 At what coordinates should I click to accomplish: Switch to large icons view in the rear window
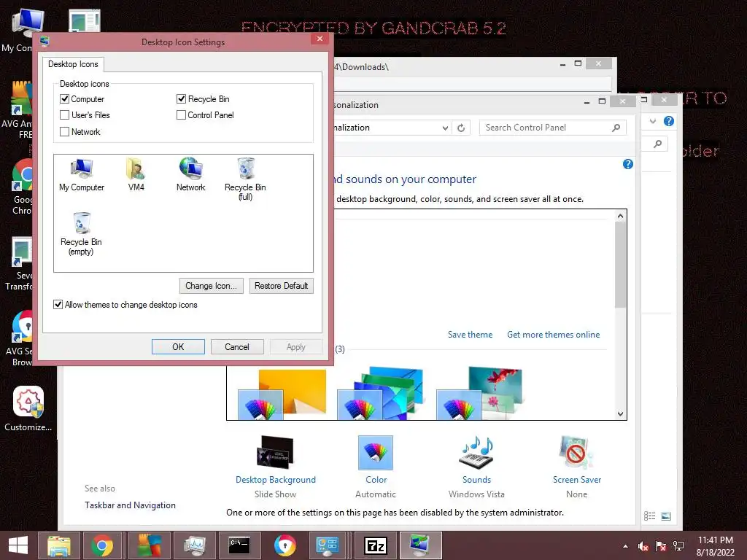point(666,516)
